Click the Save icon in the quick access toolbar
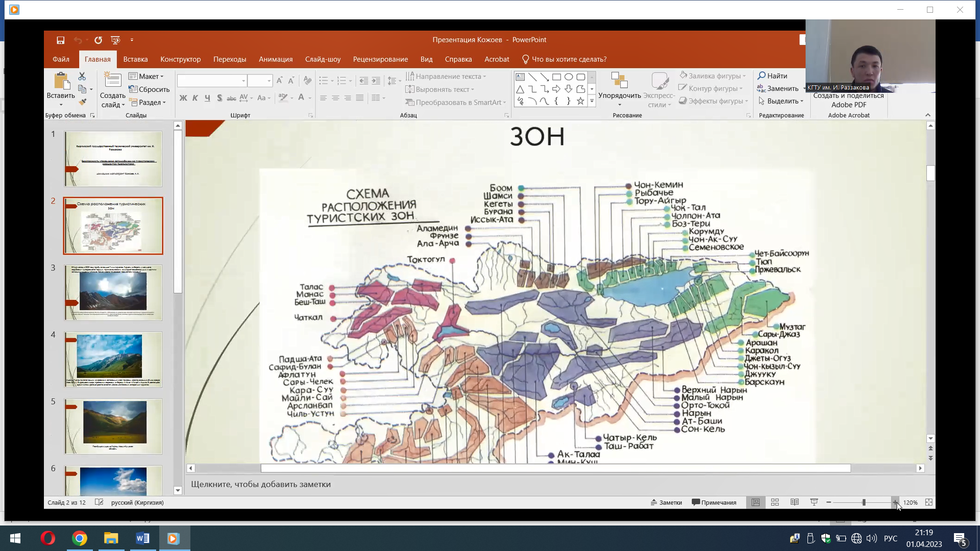 point(60,40)
